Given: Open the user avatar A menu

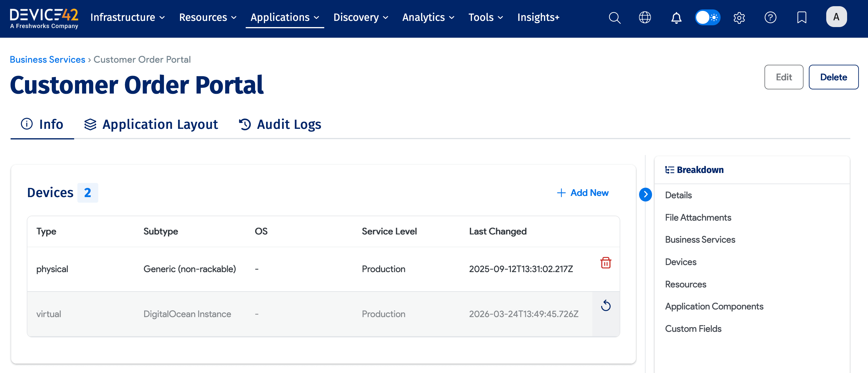Looking at the screenshot, I should [836, 17].
